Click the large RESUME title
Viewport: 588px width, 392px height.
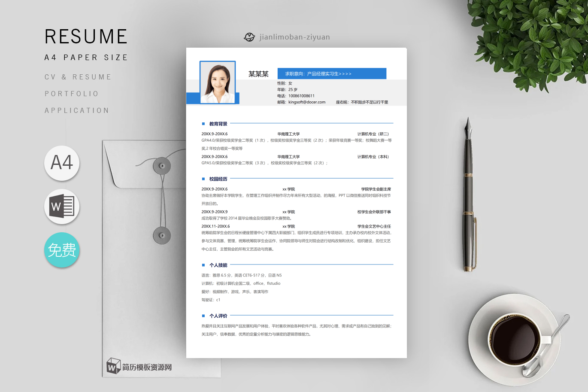[86, 36]
